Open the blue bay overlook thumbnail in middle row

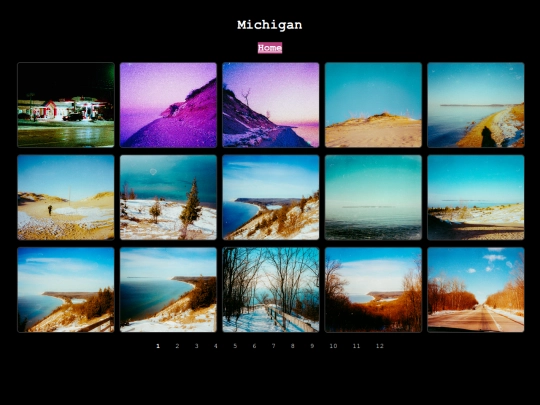tap(271, 197)
